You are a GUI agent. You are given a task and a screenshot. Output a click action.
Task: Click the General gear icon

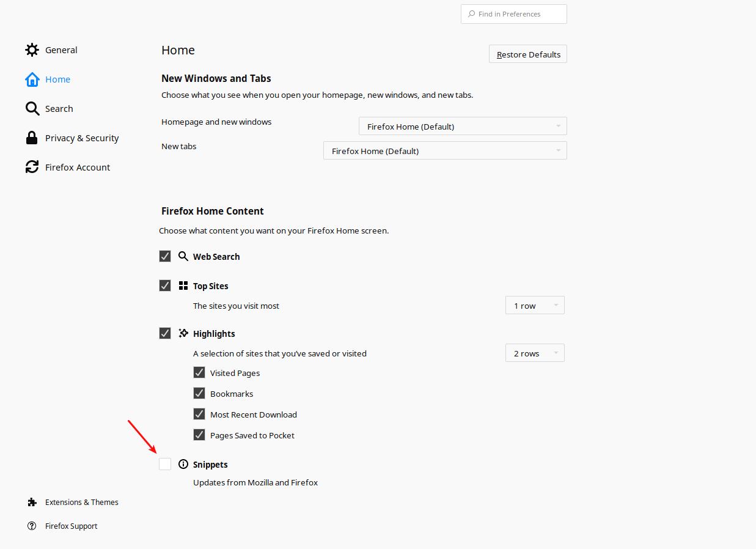(32, 50)
